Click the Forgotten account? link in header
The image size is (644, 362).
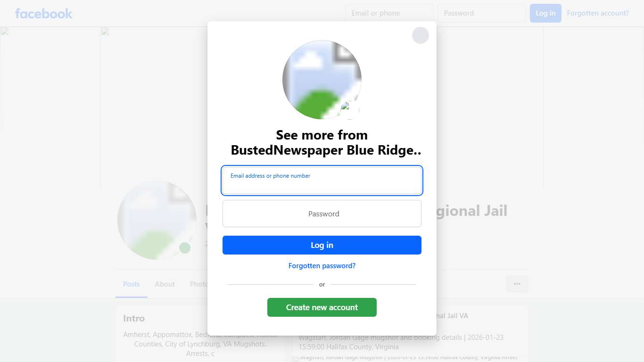[x=597, y=13]
